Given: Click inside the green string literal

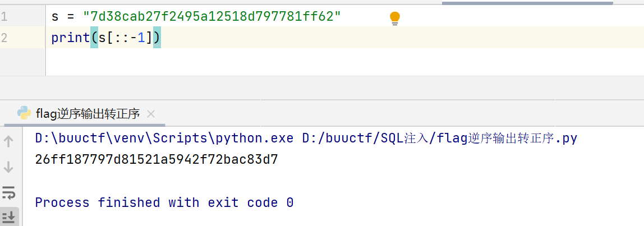Looking at the screenshot, I should coord(212,17).
